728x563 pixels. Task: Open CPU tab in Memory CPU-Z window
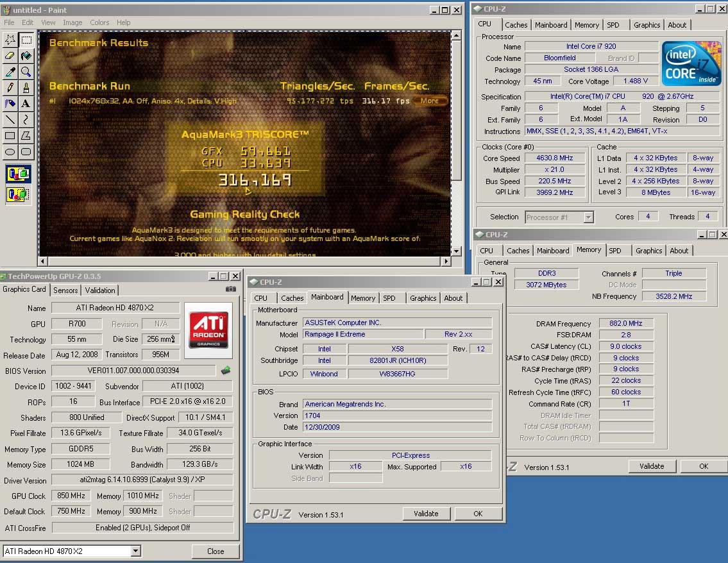click(487, 251)
